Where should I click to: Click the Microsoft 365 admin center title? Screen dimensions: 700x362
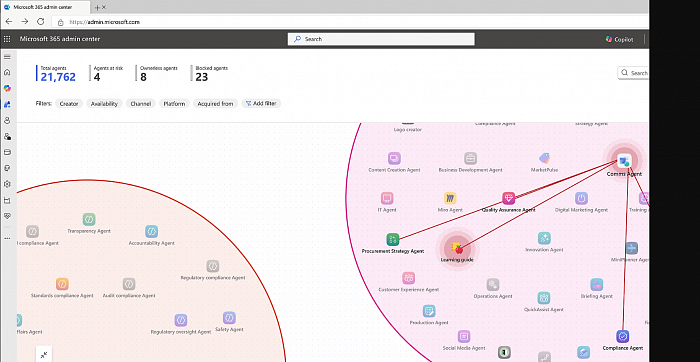(x=60, y=39)
